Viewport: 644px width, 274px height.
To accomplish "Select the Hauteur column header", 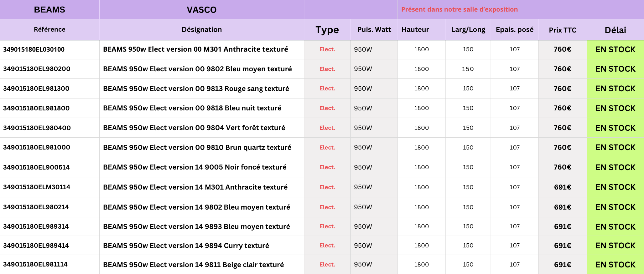I will (415, 29).
